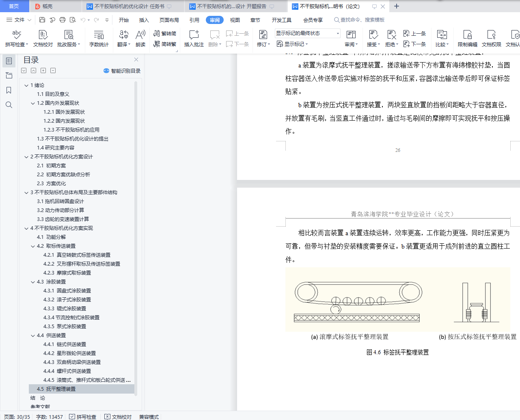The height and width of the screenshot is (420, 520).
Task: Start read aloud (朗读)
Action: point(140,39)
